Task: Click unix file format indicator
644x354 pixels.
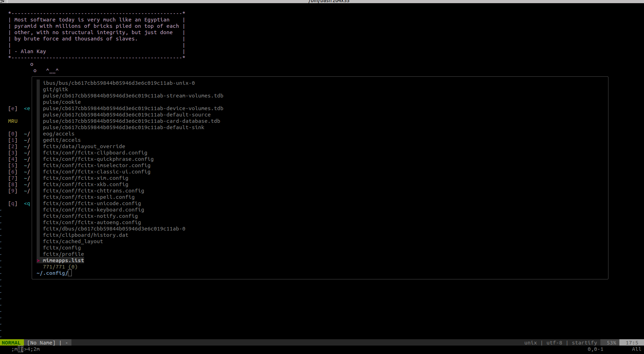Action: 531,343
